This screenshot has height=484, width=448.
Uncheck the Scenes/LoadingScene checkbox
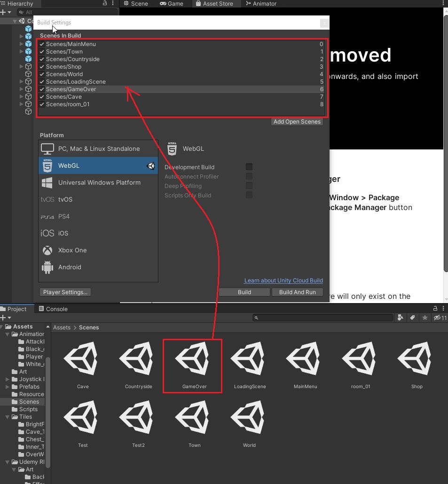(42, 82)
